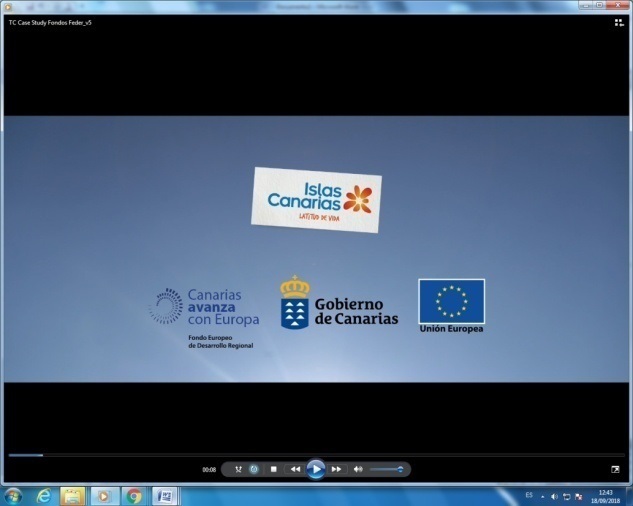
Task: Click the video seek progress bar
Action: 316,455
